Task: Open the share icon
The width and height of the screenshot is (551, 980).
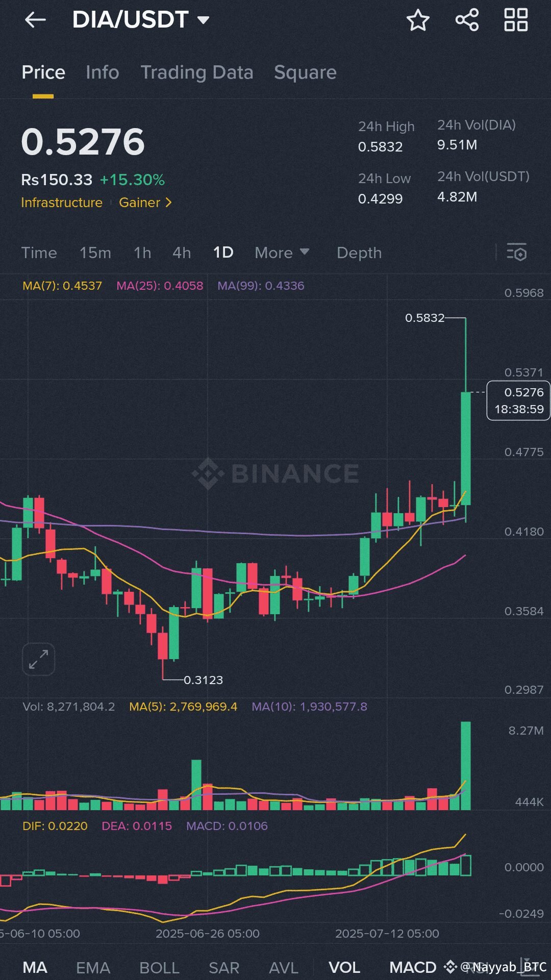Action: 467,20
